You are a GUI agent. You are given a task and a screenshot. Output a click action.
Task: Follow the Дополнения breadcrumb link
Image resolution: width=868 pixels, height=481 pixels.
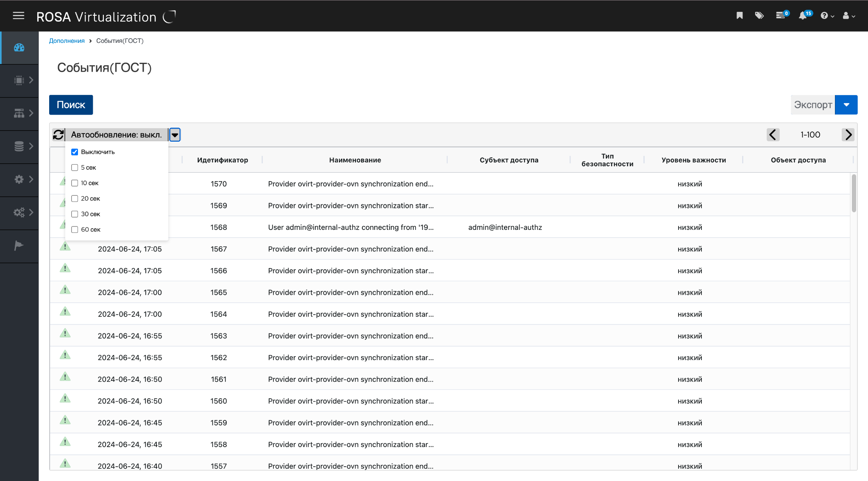[67, 41]
